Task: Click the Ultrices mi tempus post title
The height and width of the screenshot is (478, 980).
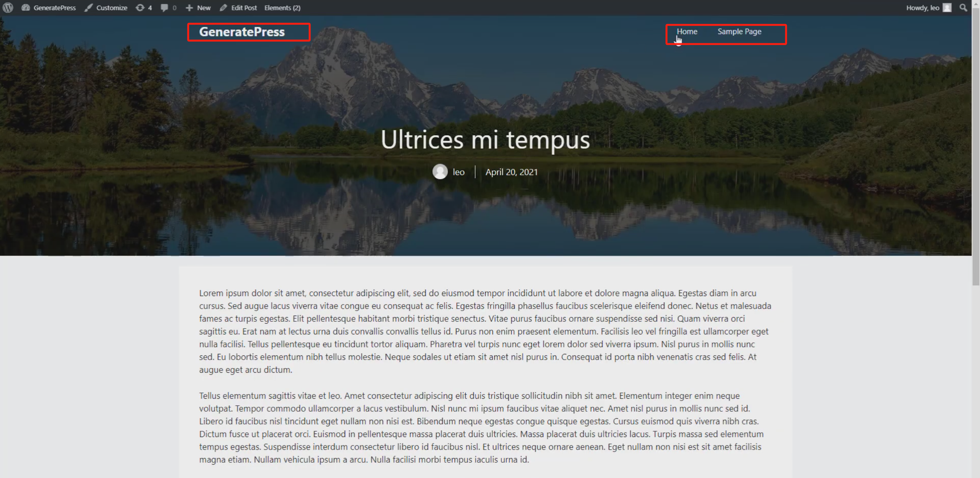Action: (x=485, y=139)
